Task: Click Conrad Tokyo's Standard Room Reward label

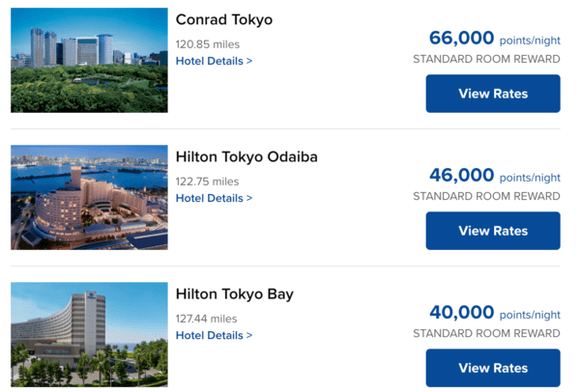Action: point(486,59)
